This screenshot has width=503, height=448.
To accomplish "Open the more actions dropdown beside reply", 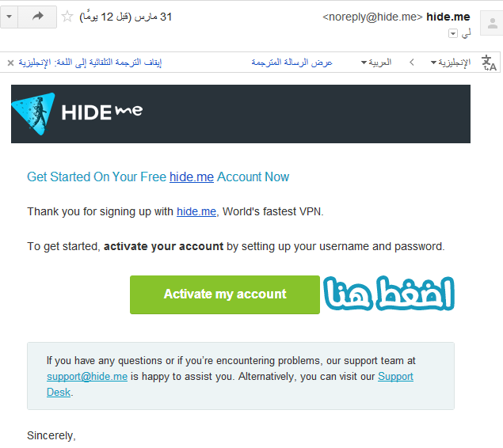I will pos(9,17).
